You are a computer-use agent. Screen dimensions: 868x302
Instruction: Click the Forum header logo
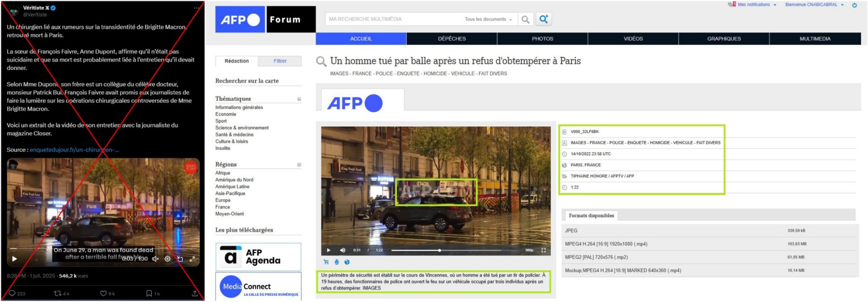[x=291, y=19]
